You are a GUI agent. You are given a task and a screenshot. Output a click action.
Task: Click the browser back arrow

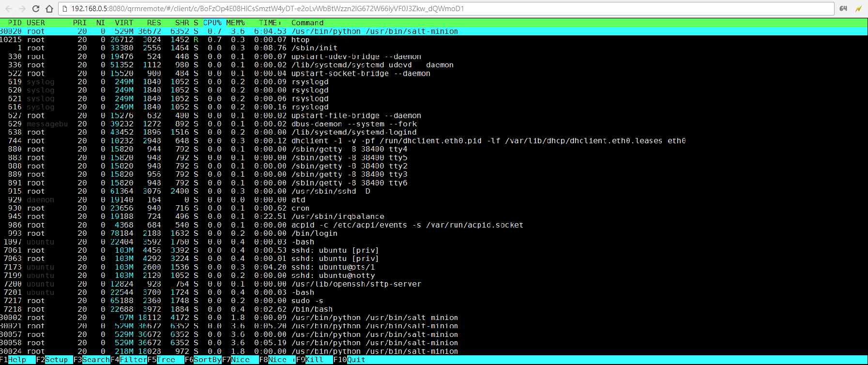click(x=9, y=9)
